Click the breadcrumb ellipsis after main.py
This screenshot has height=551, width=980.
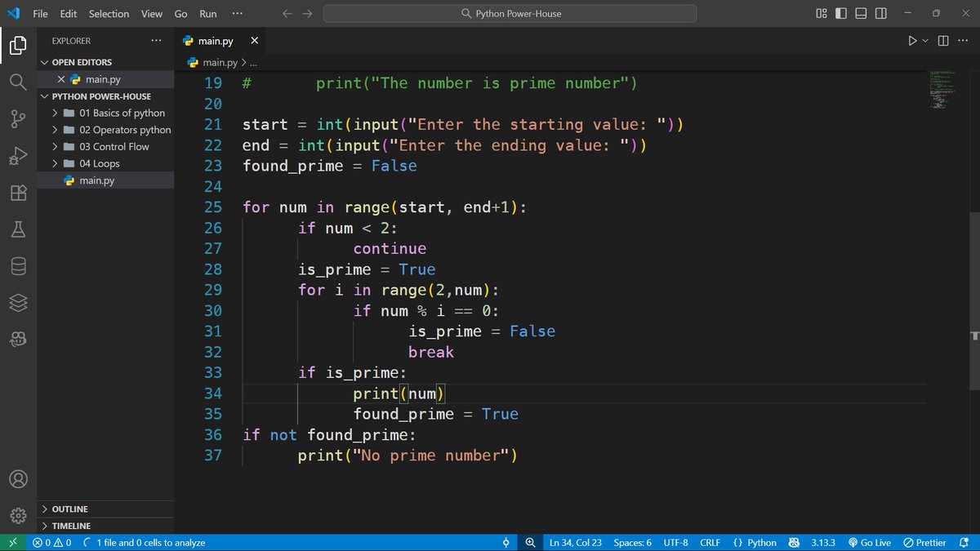point(253,62)
